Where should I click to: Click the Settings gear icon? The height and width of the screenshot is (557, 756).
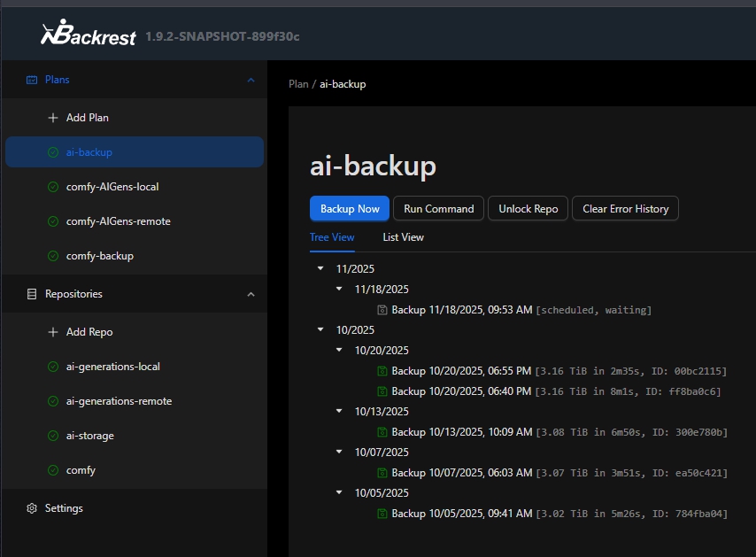point(32,508)
